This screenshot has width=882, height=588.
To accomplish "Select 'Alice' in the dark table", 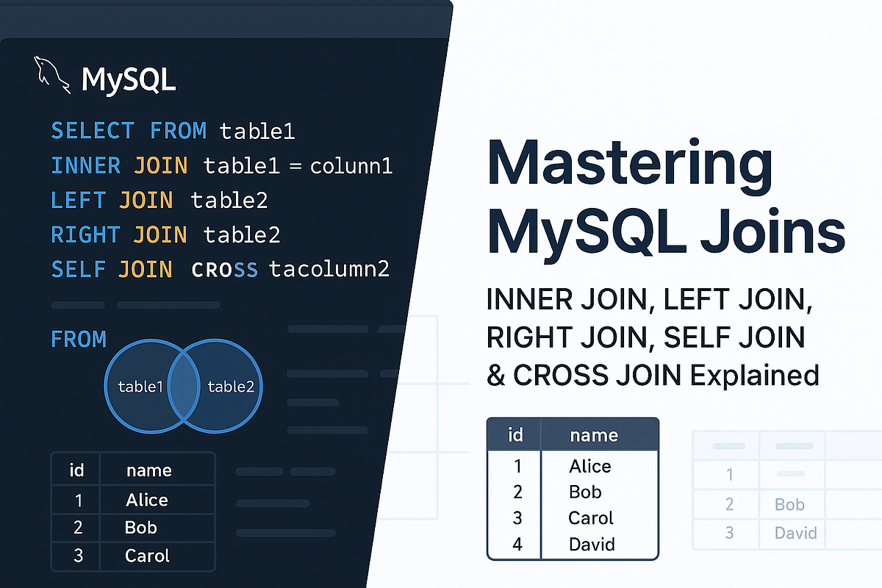I will point(147,500).
